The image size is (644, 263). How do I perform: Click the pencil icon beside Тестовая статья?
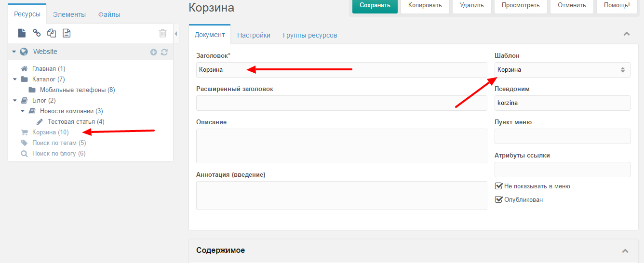(x=40, y=121)
